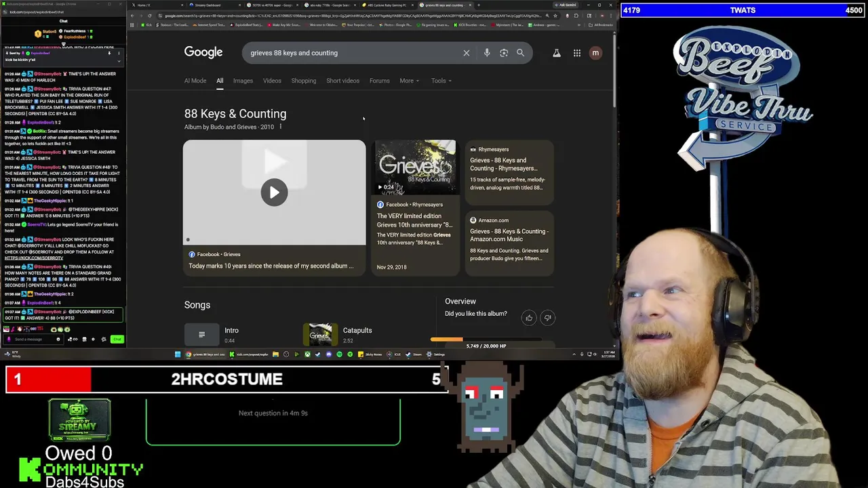The width and height of the screenshot is (868, 488).
Task: Start voice search with microphone icon
Action: click(x=487, y=53)
